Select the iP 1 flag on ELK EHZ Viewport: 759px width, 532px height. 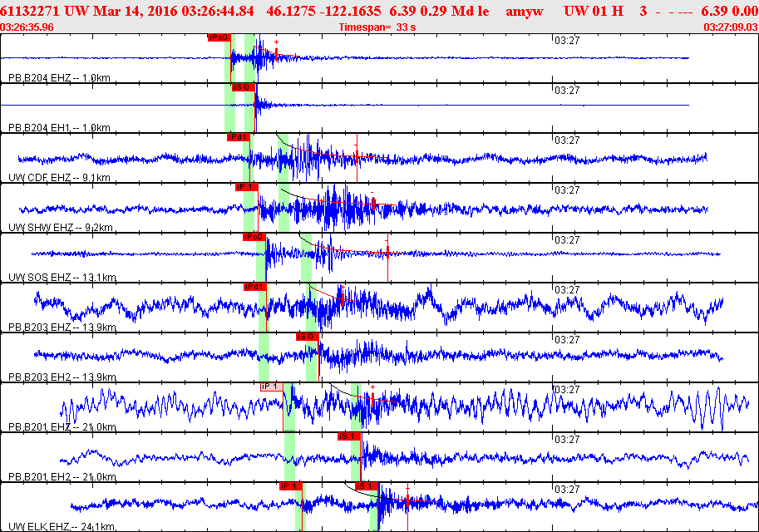tap(289, 486)
